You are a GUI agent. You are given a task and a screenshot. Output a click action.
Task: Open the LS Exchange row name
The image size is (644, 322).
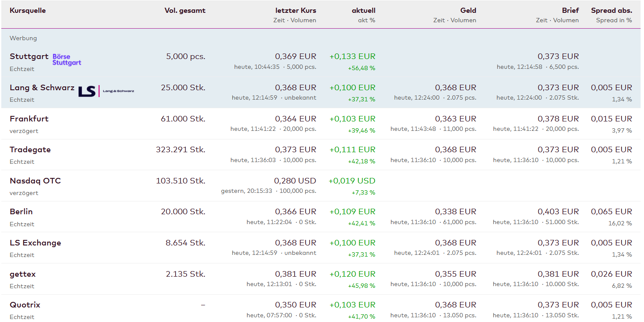(35, 243)
